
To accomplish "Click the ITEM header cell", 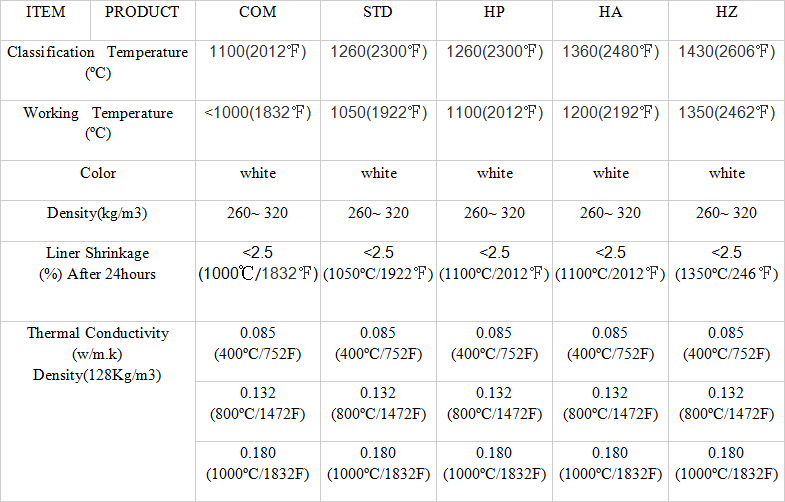I will [45, 13].
